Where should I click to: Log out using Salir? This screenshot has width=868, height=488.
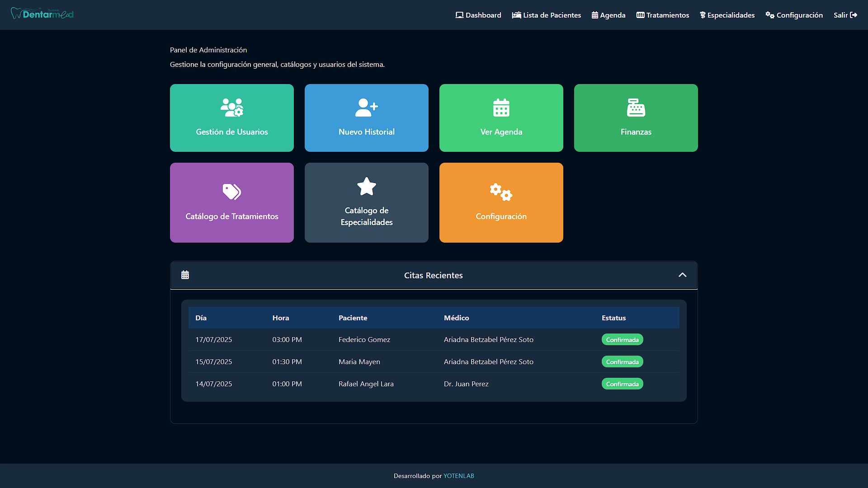(x=845, y=15)
